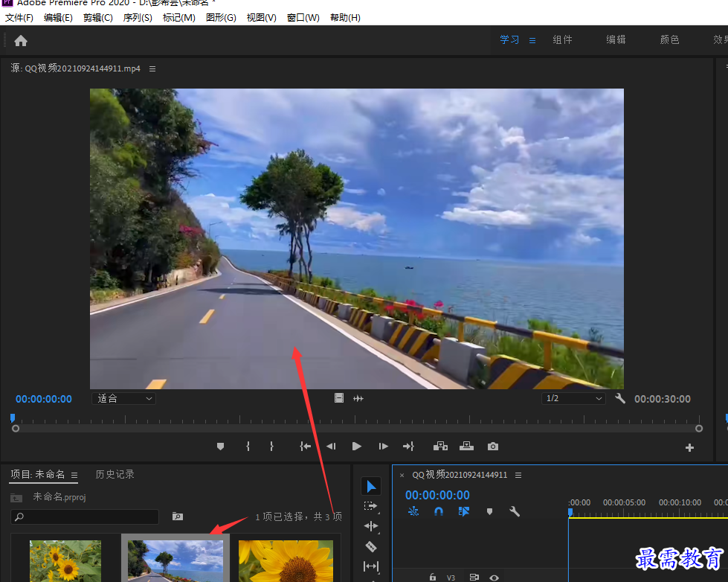
Task: Click the timeline timecode 00:00:00:00
Action: pos(437,495)
